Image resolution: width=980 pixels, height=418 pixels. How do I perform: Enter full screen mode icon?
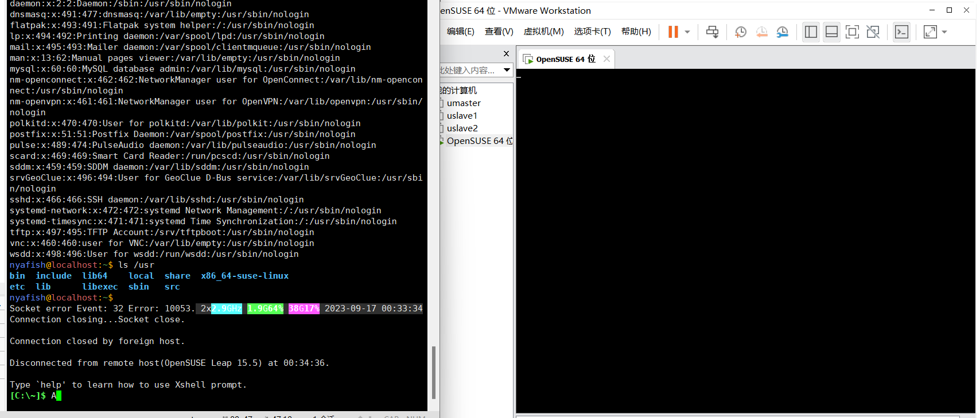tap(852, 32)
